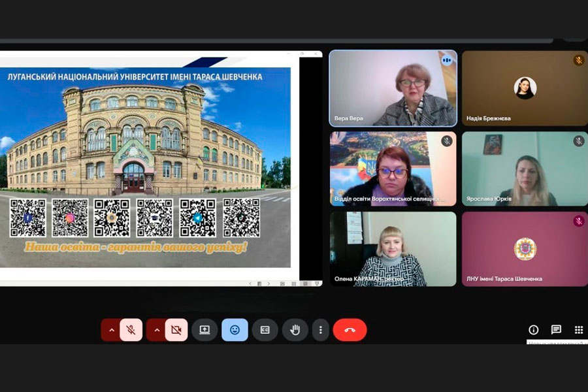Turn on the camera button

click(176, 330)
